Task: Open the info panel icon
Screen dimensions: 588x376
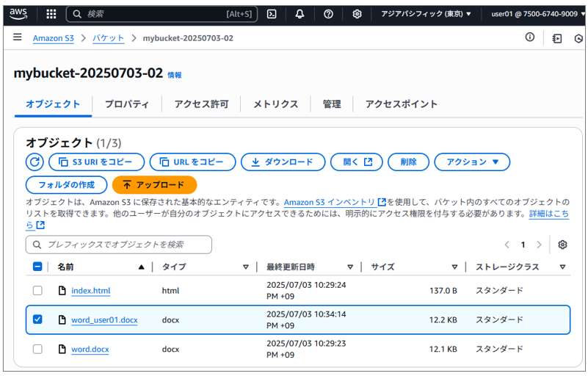Action: point(529,37)
